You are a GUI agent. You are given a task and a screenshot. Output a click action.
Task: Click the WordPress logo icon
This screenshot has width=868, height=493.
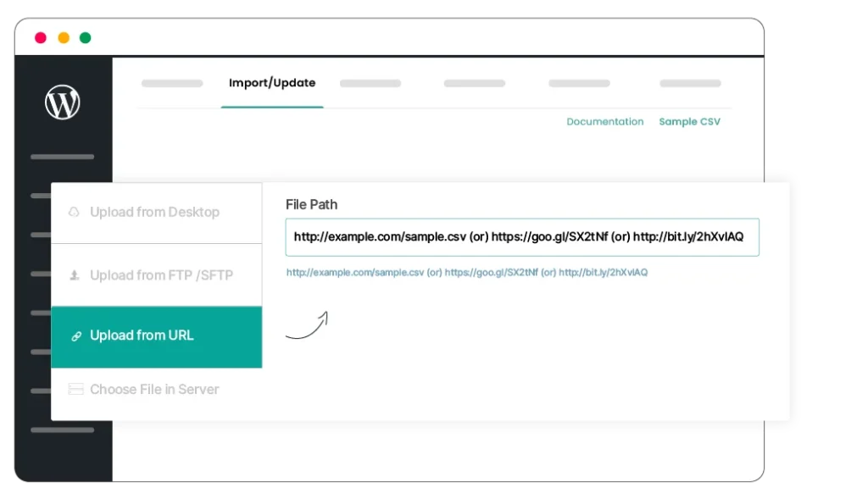(x=62, y=102)
